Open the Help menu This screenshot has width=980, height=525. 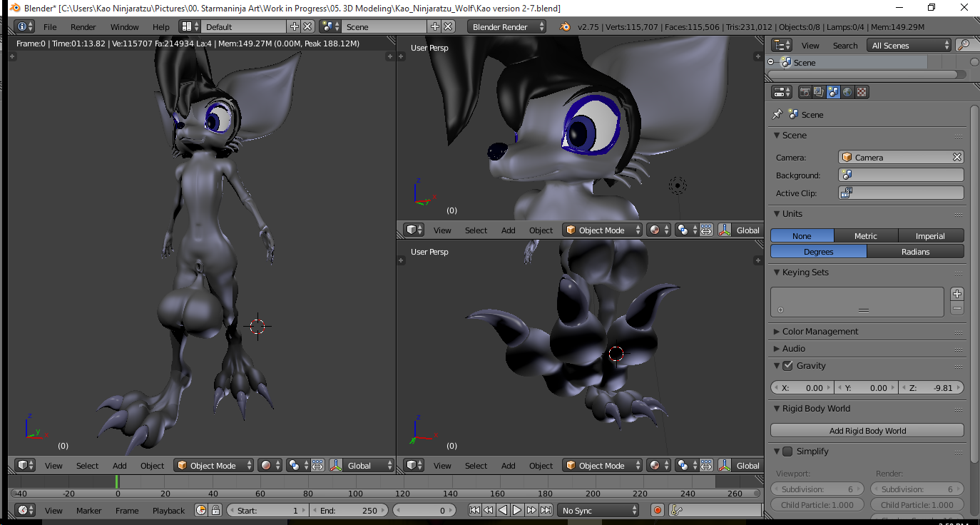[161, 27]
